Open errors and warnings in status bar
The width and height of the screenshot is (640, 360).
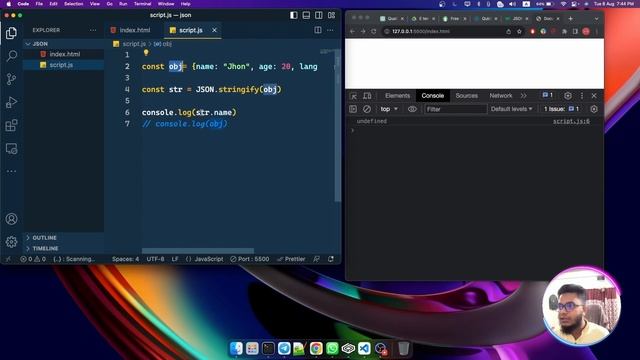(x=33, y=259)
